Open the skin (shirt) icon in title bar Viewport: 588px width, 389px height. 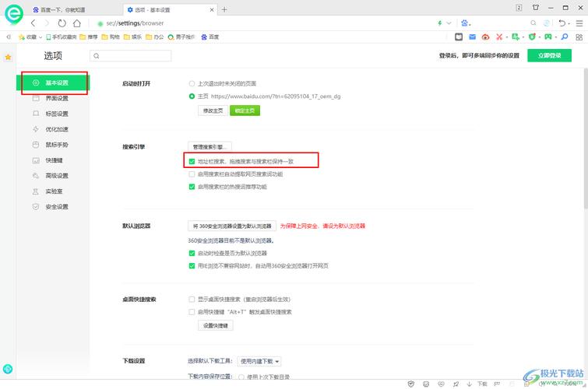click(536, 8)
